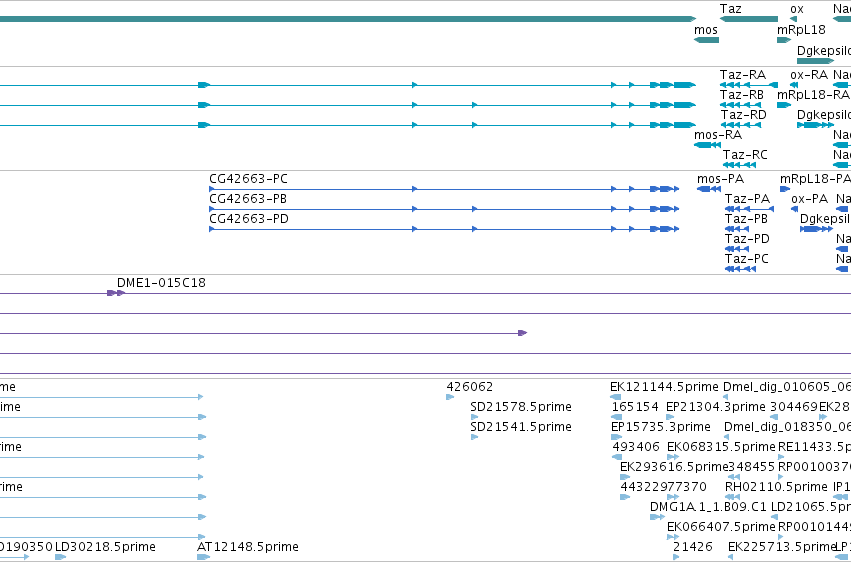Click the CG42663-PB protein label

click(247, 199)
